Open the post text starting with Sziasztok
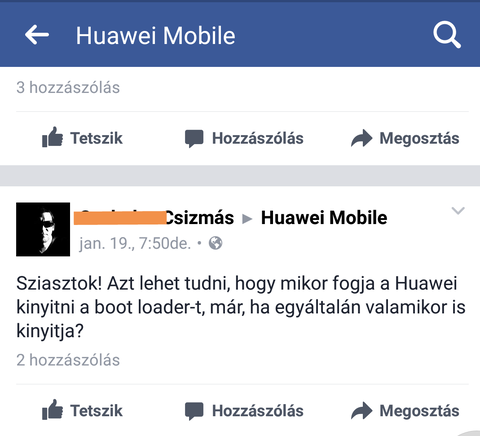 pyautogui.click(x=241, y=307)
